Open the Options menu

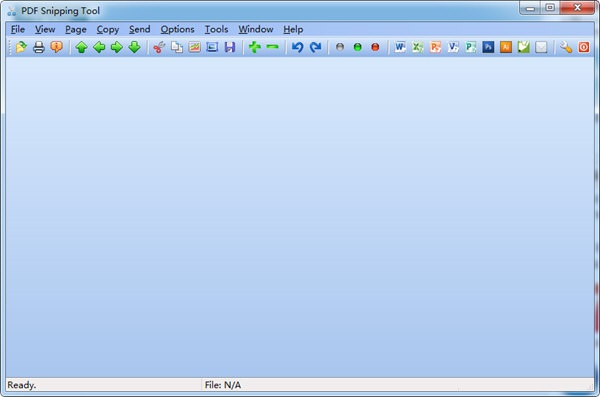pyautogui.click(x=177, y=29)
